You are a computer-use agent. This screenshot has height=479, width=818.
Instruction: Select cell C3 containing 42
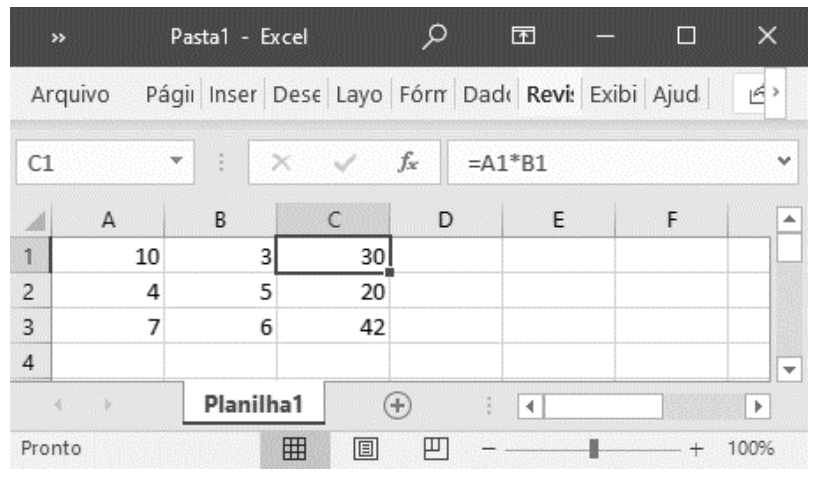[333, 327]
